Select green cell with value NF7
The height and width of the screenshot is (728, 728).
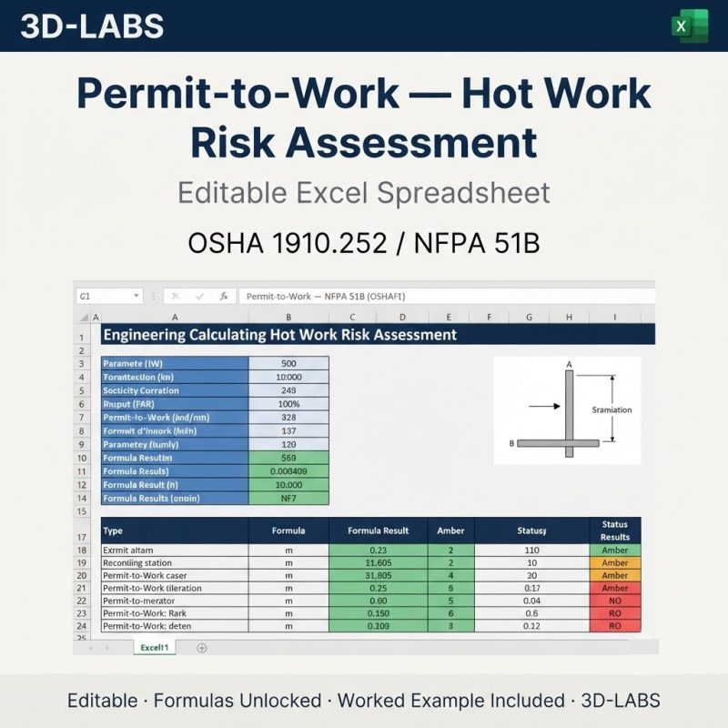(x=288, y=498)
